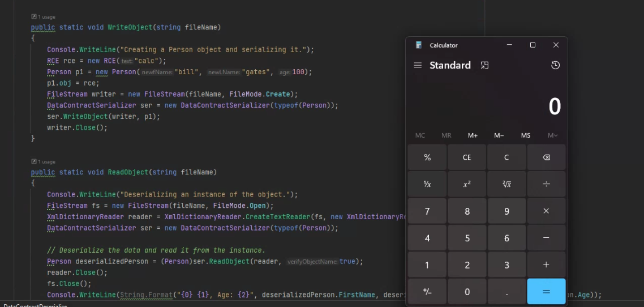Image resolution: width=644 pixels, height=307 pixels.
Task: Click the '1 usage' hint above WriteObject
Action: (43, 17)
